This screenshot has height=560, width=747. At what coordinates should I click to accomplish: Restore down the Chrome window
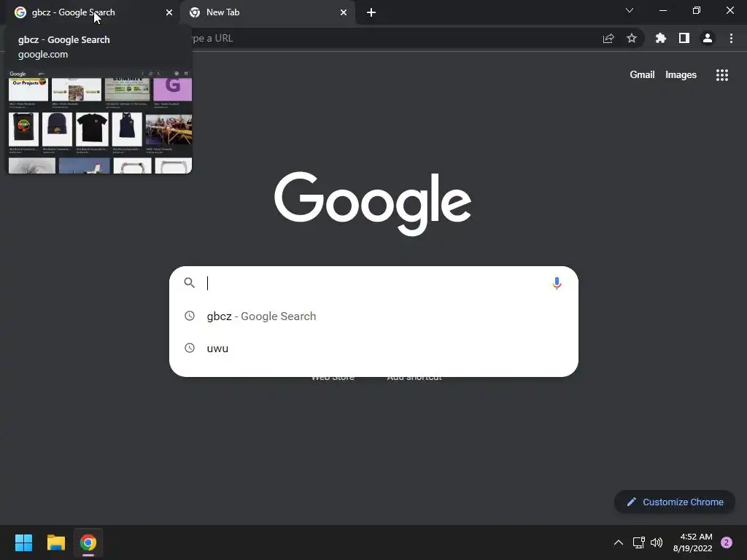(697, 10)
